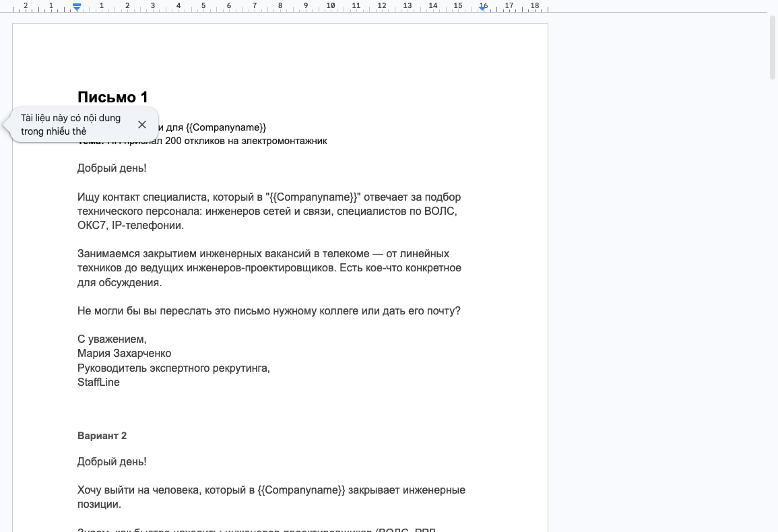This screenshot has width=778, height=532.
Task: Click the line 'ОКС7, IP-телефонии.'
Action: coord(131,226)
